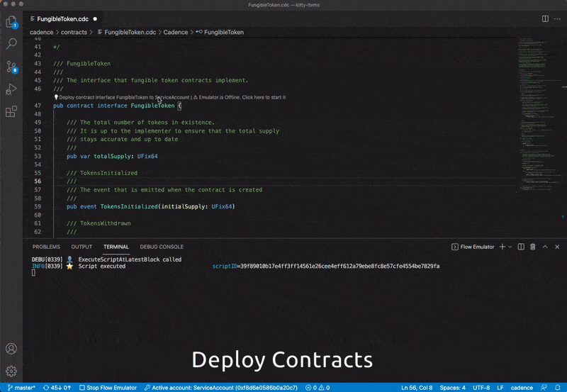This screenshot has width=567, height=392.
Task: Open the Extensions view
Action: (x=11, y=111)
